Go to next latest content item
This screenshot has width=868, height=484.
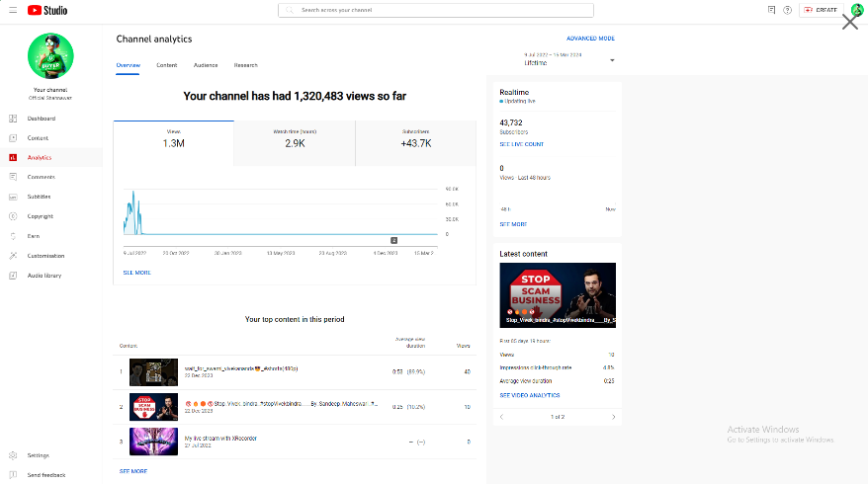pos(613,417)
